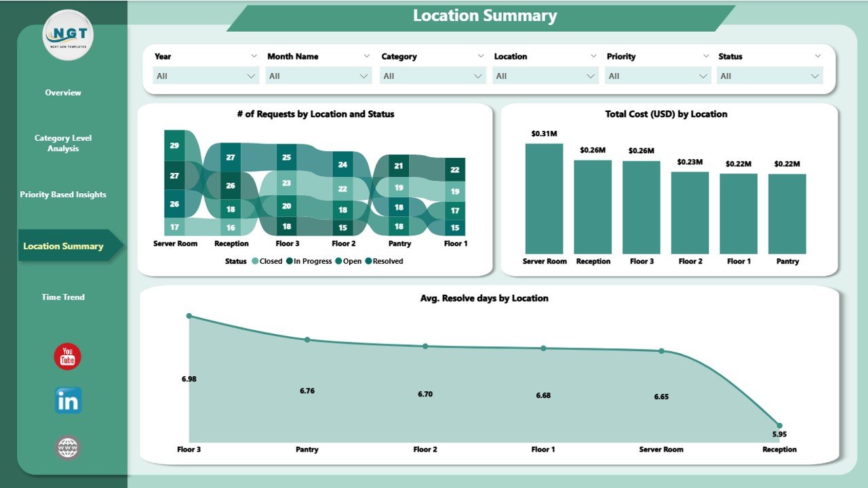
Task: Click the Floor 2 cost bar
Action: (690, 213)
